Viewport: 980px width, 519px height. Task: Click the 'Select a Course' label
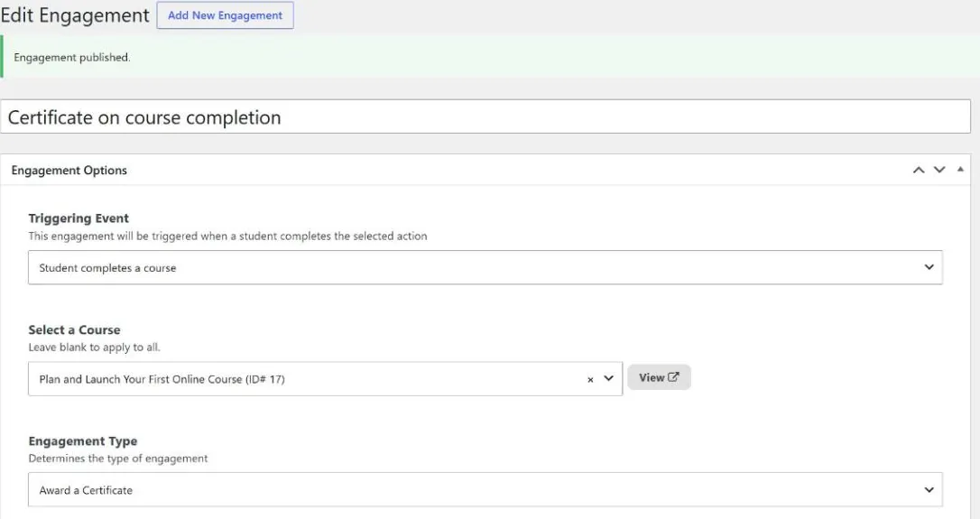click(74, 329)
